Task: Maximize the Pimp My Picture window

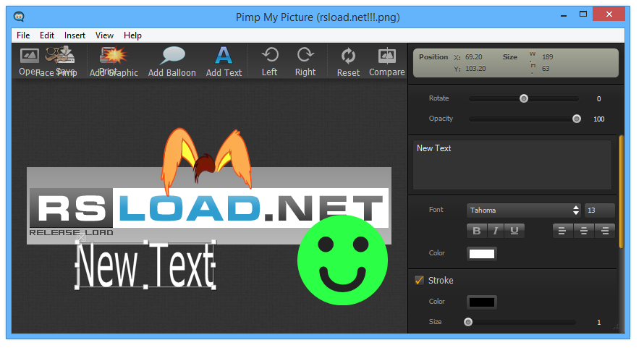Action: pos(583,14)
